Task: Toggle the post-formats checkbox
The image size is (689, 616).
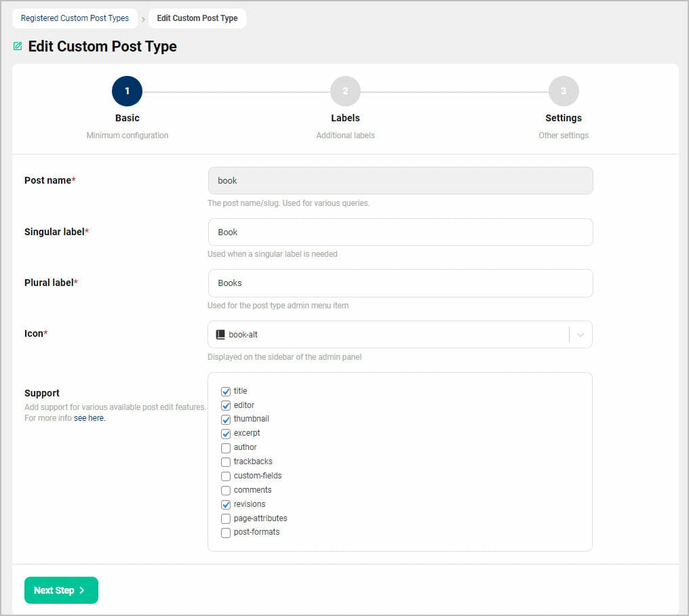Action: (x=226, y=533)
